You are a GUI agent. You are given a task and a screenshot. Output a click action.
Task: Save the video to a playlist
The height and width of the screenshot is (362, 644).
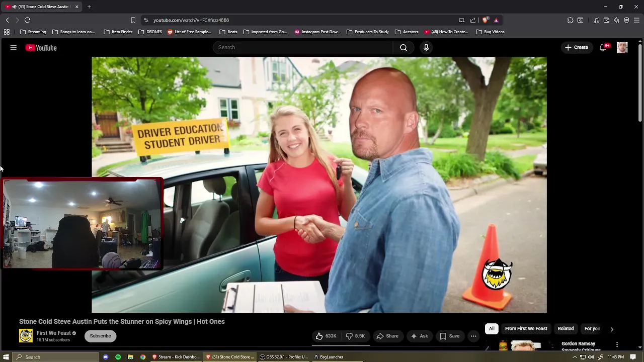(x=450, y=336)
